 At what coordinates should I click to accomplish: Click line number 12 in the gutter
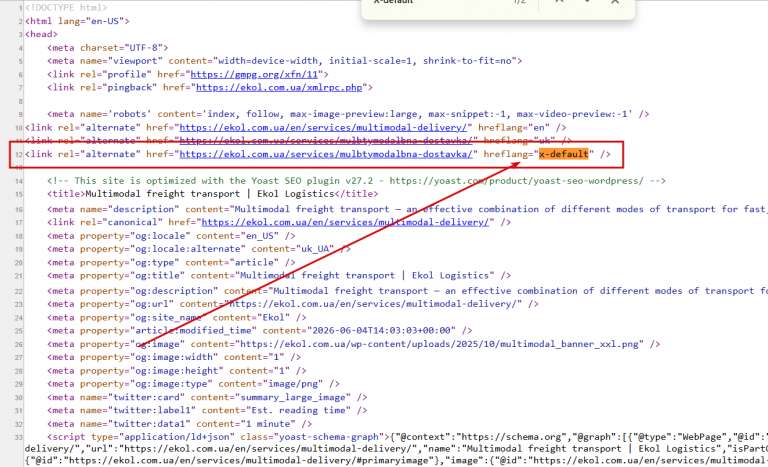point(19,155)
